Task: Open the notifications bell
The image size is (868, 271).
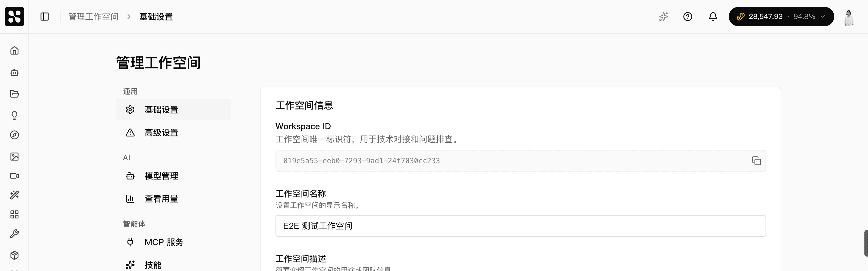Action: pyautogui.click(x=713, y=17)
